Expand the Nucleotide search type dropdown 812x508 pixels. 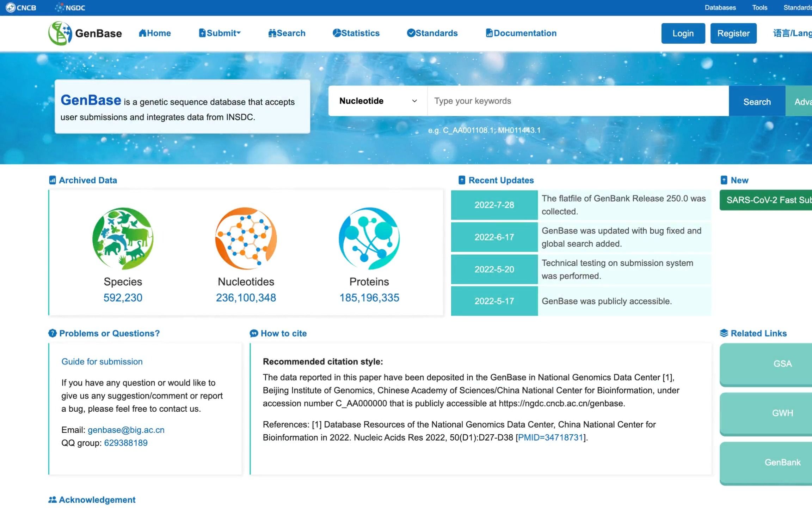pyautogui.click(x=378, y=101)
